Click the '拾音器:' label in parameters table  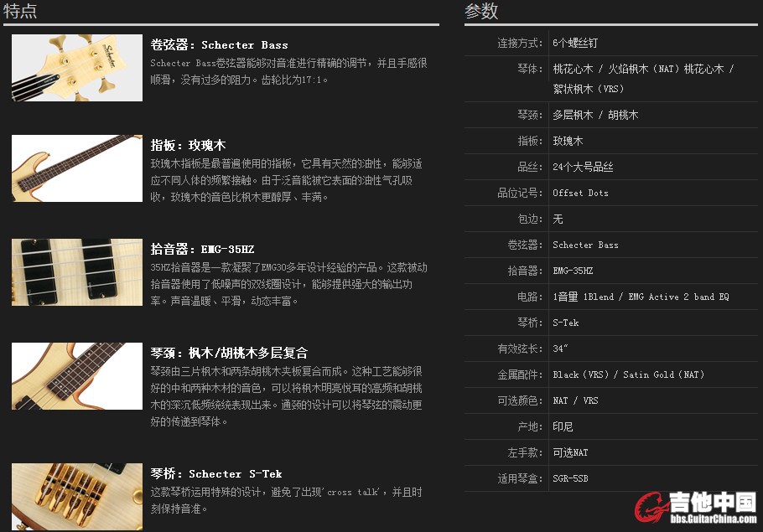pyautogui.click(x=525, y=271)
